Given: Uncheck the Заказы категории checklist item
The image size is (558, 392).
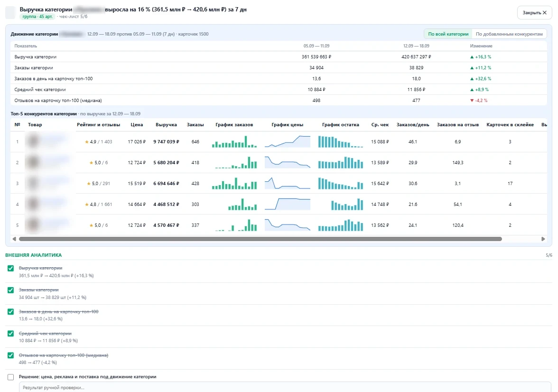Looking at the screenshot, I should 10,290.
